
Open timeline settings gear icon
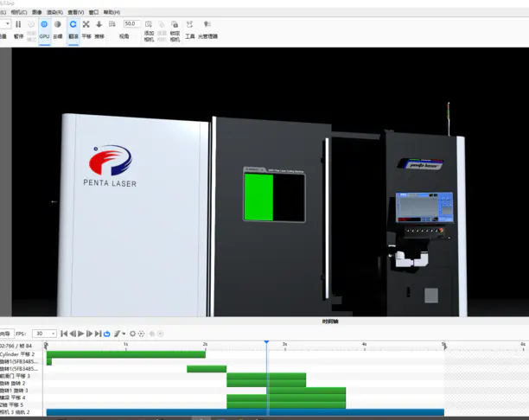133,334
